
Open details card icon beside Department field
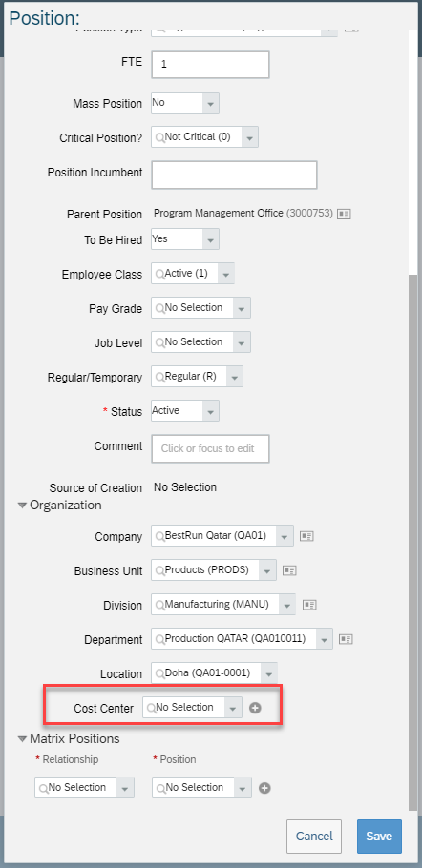[347, 639]
